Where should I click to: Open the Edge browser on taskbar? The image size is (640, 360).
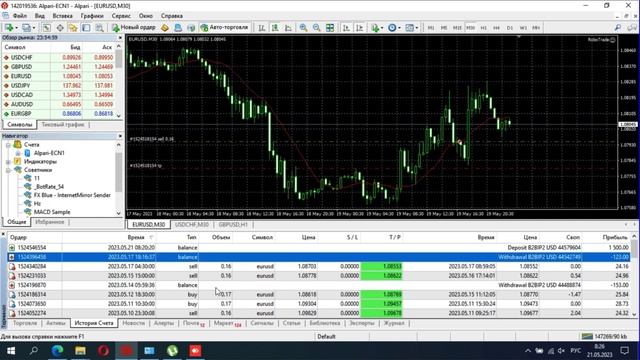[x=57, y=351]
